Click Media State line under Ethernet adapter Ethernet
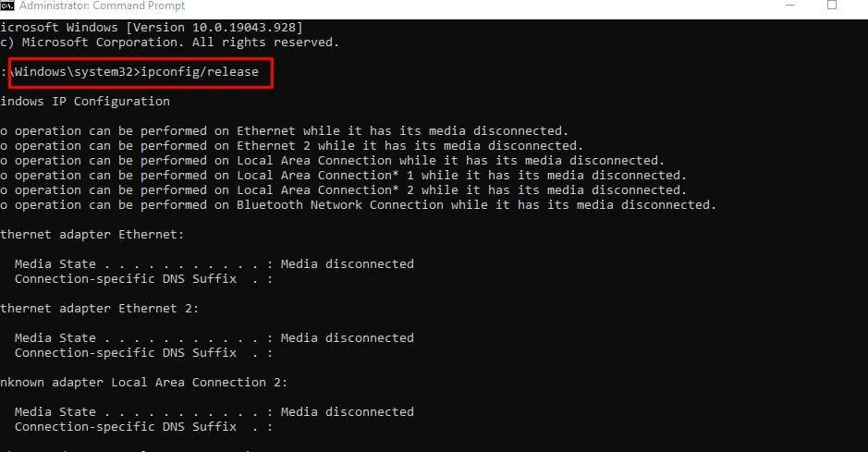The image size is (868, 452). (x=214, y=264)
